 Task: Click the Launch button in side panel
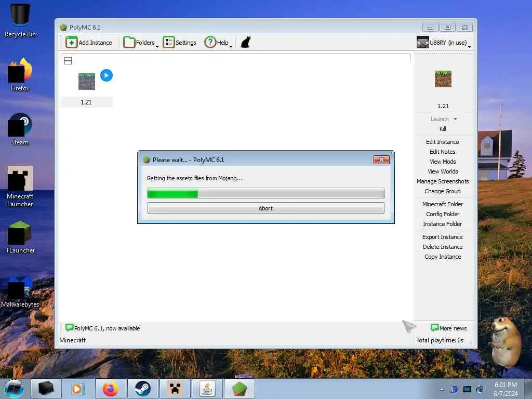click(440, 119)
